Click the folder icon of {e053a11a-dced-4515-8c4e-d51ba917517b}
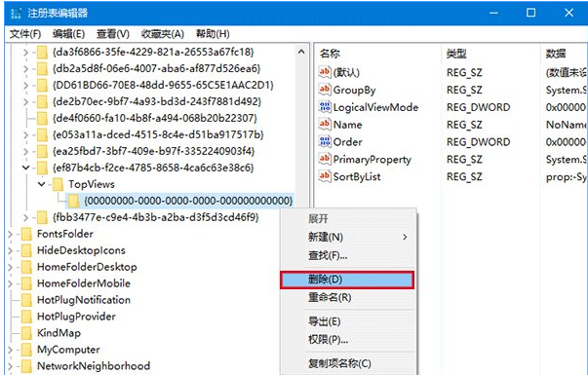The image size is (588, 375). point(42,134)
